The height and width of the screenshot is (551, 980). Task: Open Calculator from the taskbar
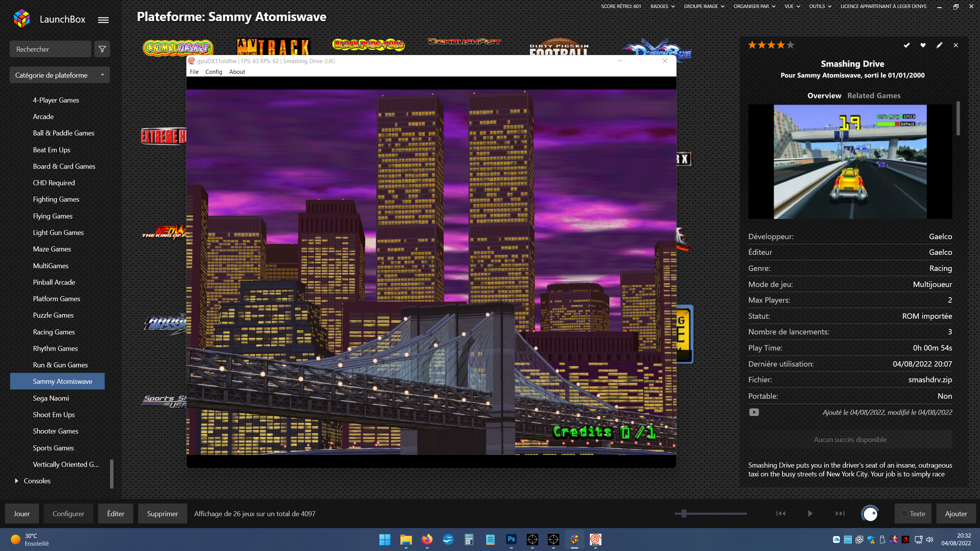[469, 540]
